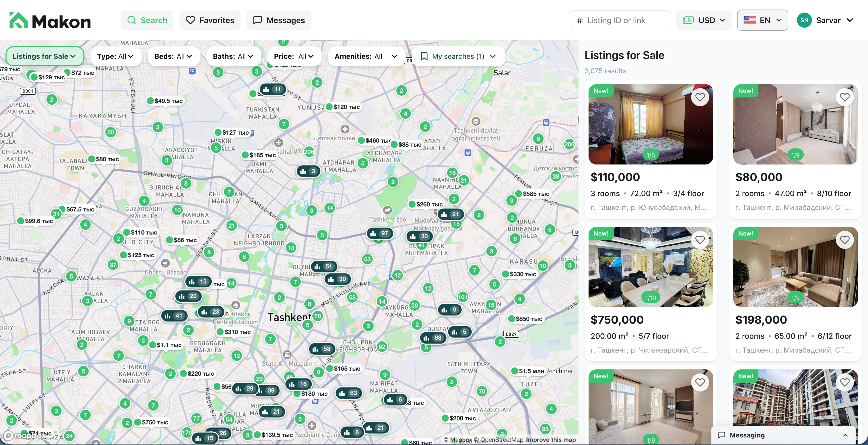Select the $460 тыс price marker
Viewport: 868px width, 445px height.
tap(375, 140)
